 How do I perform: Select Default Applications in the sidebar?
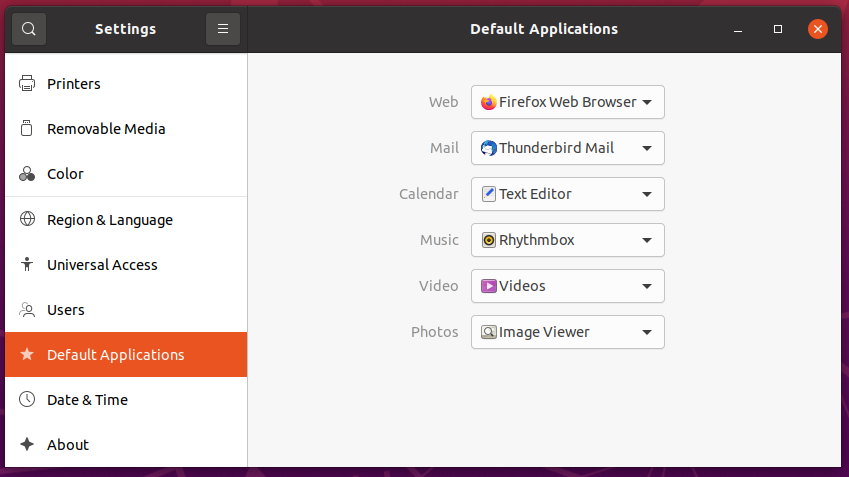coord(126,355)
